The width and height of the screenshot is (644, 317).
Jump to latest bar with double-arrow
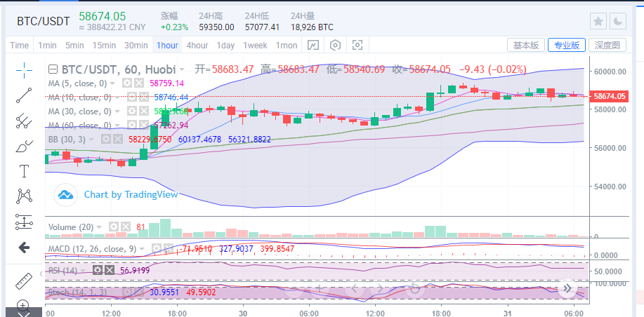[567, 288]
